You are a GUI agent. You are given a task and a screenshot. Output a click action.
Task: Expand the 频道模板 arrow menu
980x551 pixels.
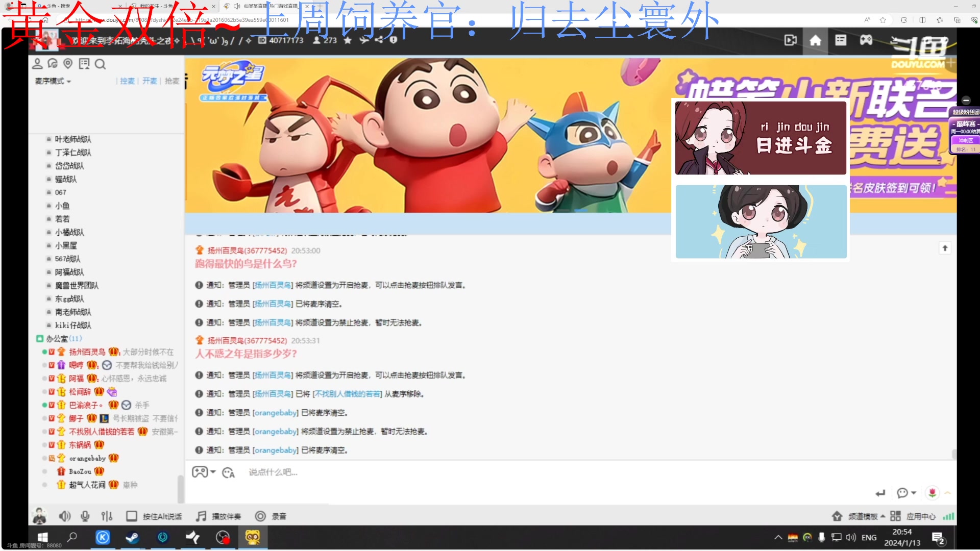pyautogui.click(x=883, y=516)
